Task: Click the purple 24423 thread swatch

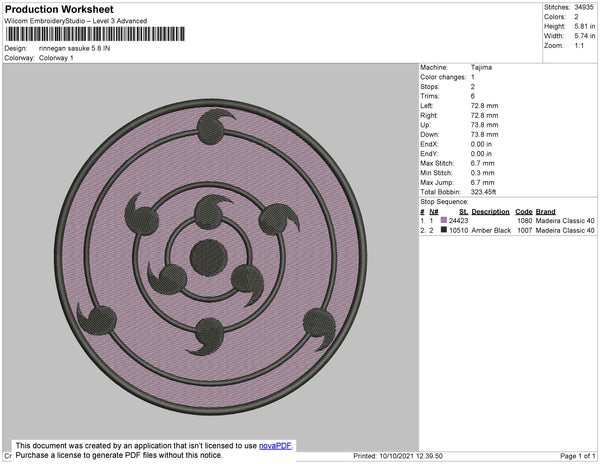Action: point(444,220)
